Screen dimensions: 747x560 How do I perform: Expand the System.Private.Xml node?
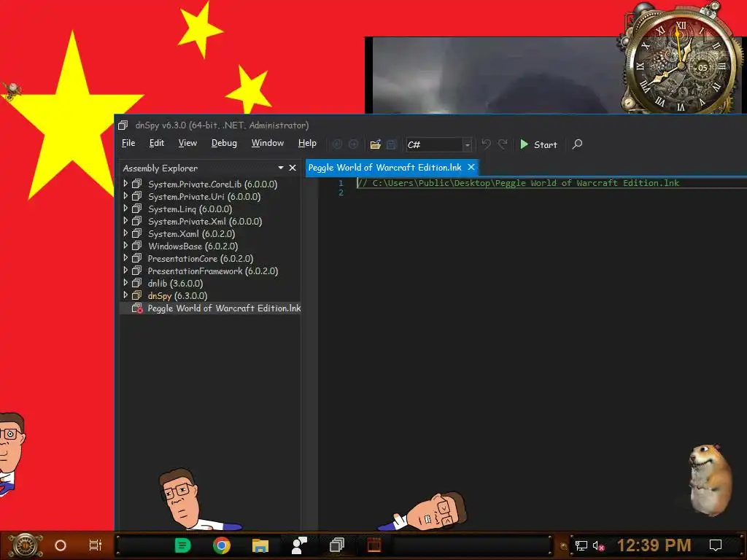click(125, 220)
